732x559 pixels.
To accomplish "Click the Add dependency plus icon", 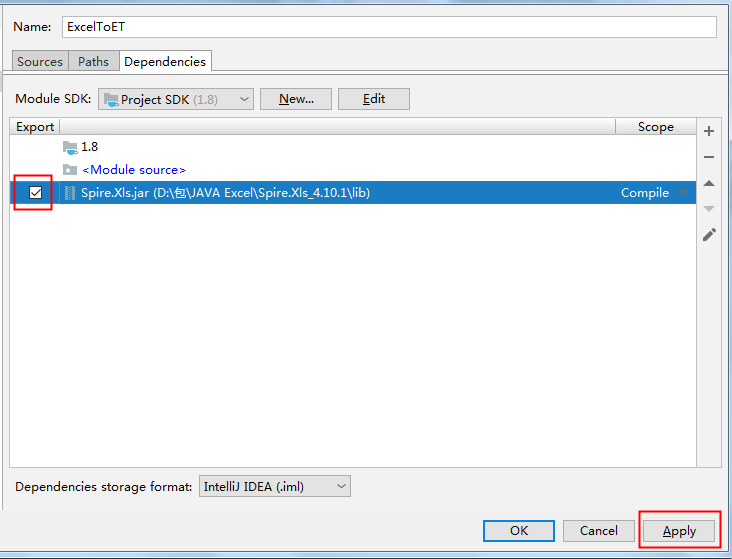I will pos(709,131).
